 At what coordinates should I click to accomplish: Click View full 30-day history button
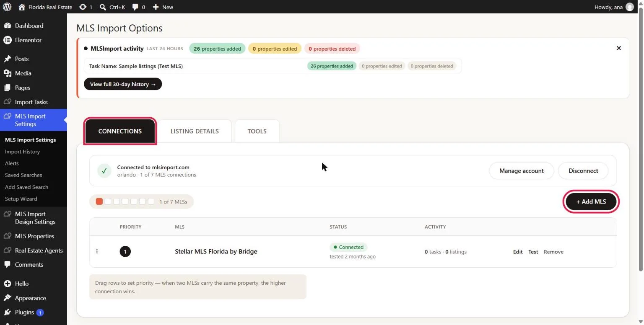coord(123,84)
